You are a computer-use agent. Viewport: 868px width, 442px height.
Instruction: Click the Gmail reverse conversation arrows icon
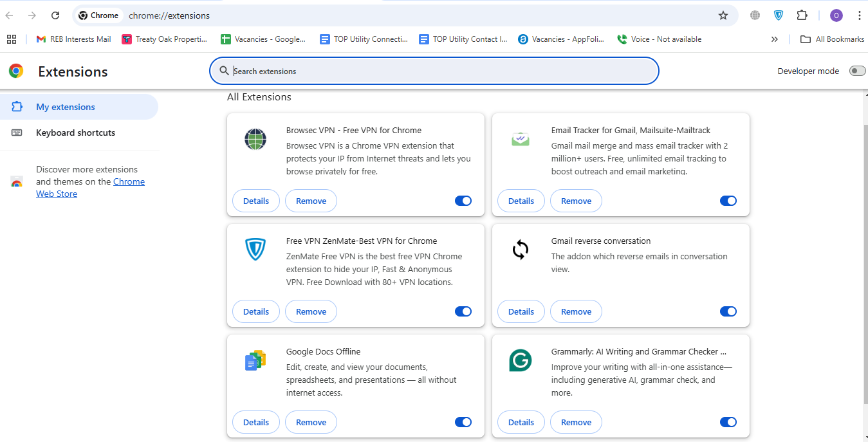coord(521,250)
